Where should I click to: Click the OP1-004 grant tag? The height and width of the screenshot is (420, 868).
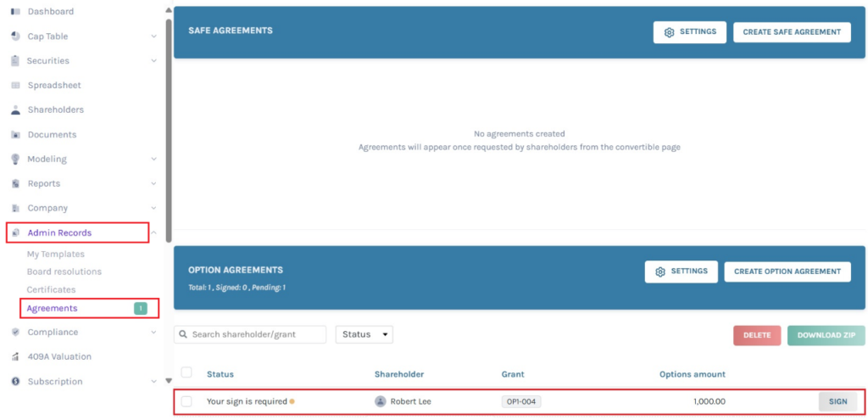(x=521, y=401)
